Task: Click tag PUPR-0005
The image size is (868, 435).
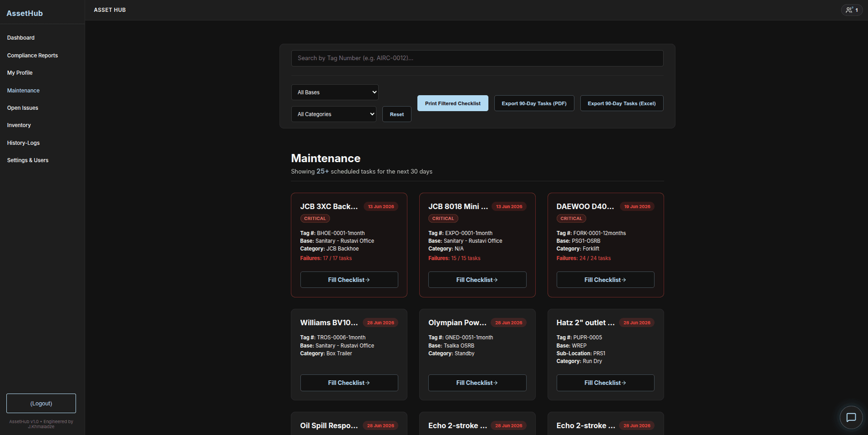Action: click(x=588, y=338)
